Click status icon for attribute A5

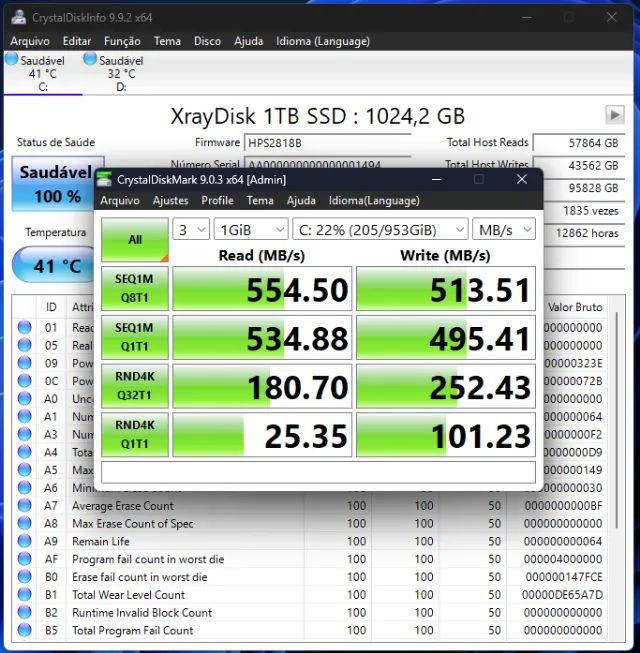tap(25, 470)
